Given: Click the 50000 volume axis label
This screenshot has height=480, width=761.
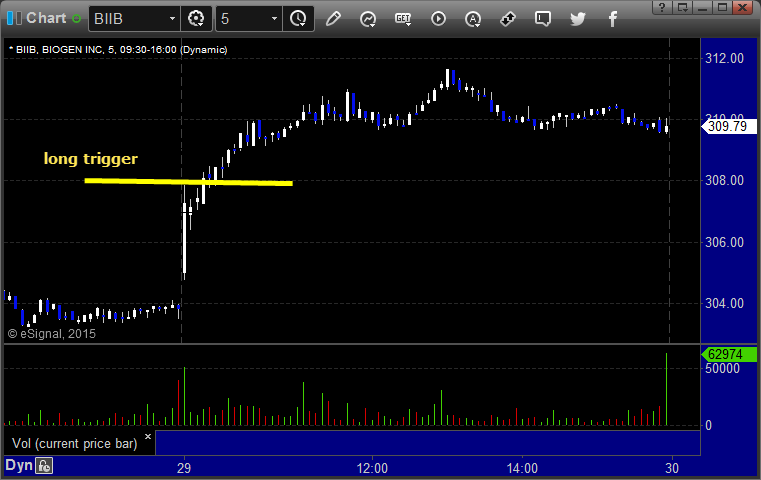Looking at the screenshot, I should click(722, 368).
